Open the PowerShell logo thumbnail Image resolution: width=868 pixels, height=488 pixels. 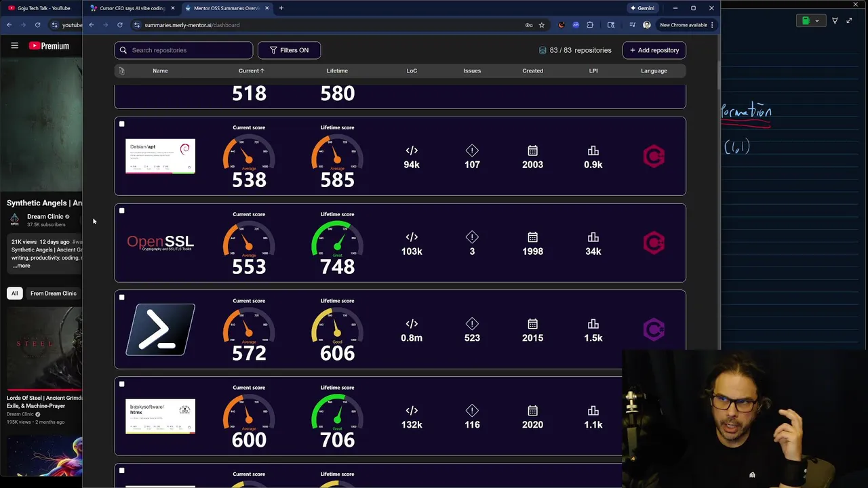pos(160,329)
